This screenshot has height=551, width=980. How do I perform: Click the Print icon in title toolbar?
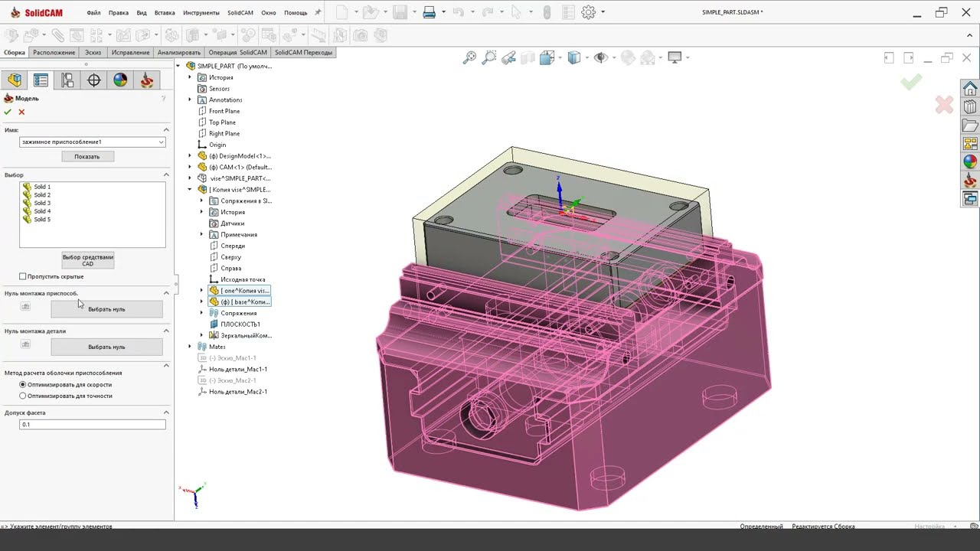pyautogui.click(x=429, y=12)
